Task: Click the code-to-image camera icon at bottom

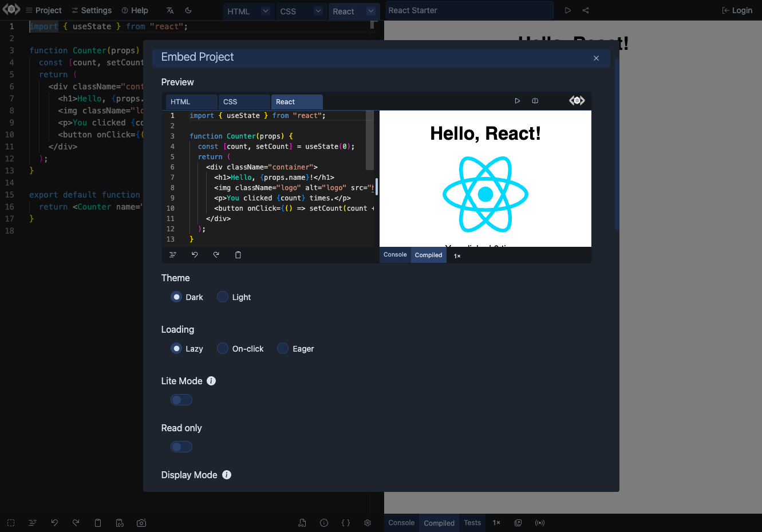Action: [x=141, y=523]
